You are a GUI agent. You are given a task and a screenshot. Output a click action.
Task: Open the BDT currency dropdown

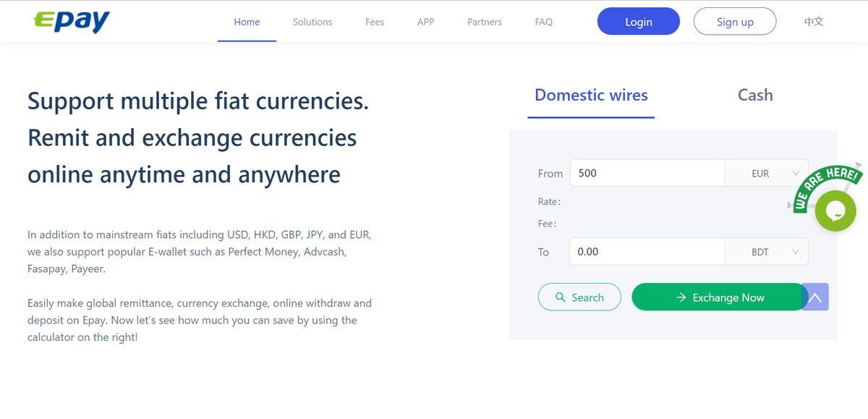click(x=766, y=251)
